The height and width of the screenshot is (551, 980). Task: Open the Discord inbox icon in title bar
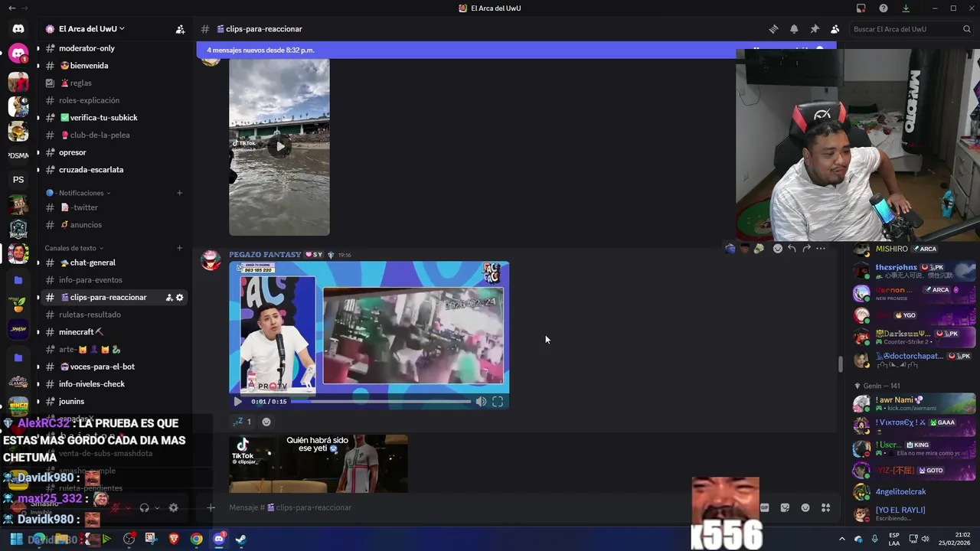pyautogui.click(x=861, y=8)
